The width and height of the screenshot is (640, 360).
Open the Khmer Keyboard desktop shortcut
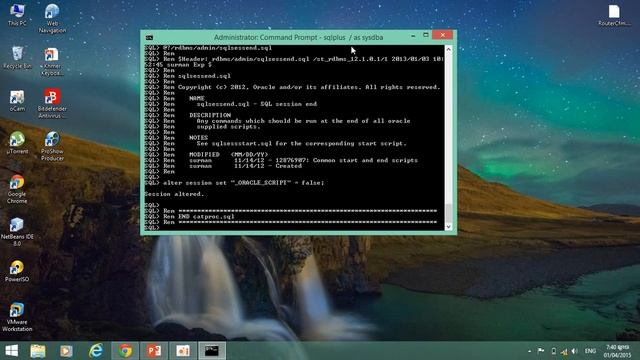[x=52, y=62]
